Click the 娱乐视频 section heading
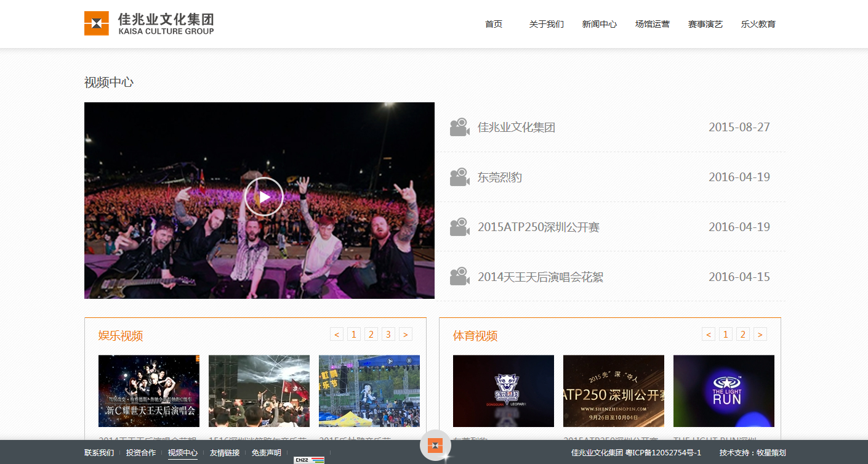 121,336
